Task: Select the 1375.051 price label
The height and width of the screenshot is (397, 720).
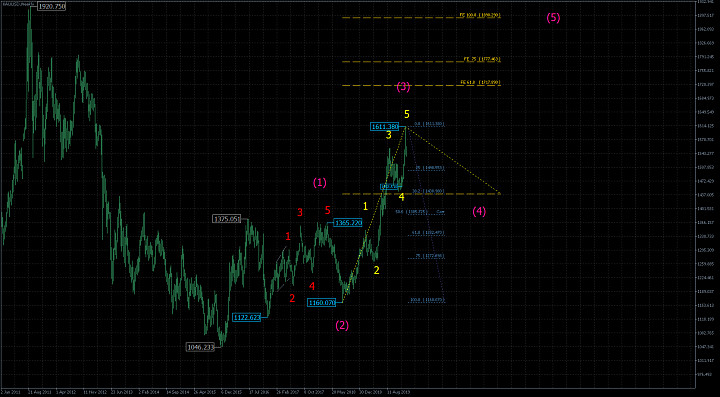Action: pyautogui.click(x=227, y=219)
